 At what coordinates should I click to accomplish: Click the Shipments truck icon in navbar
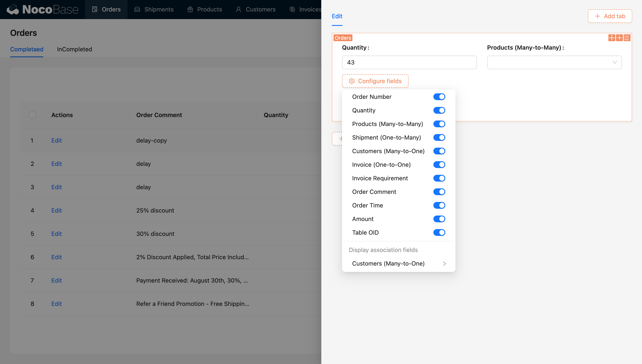click(x=137, y=10)
